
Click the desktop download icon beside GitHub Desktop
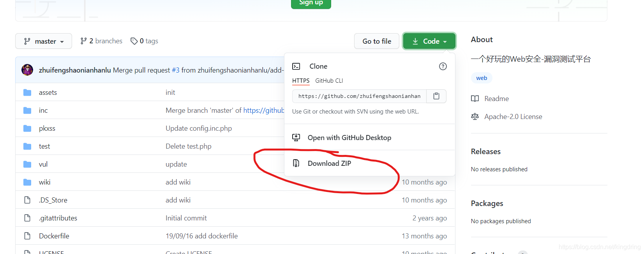click(296, 137)
